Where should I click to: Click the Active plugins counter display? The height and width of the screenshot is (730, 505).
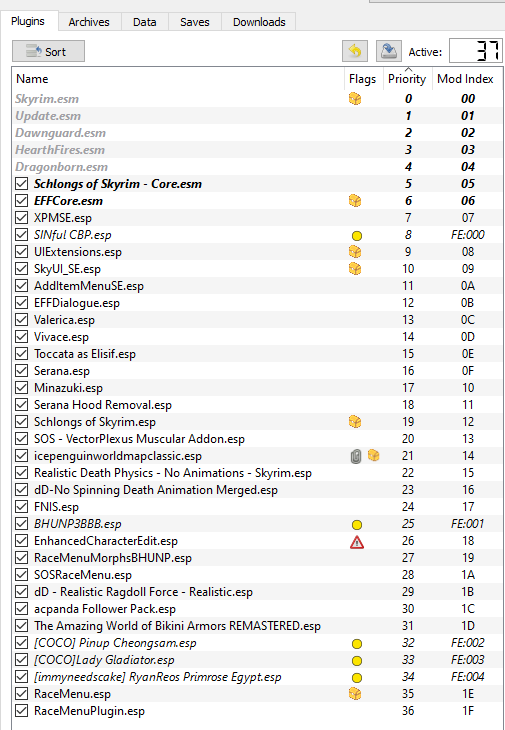tap(475, 51)
